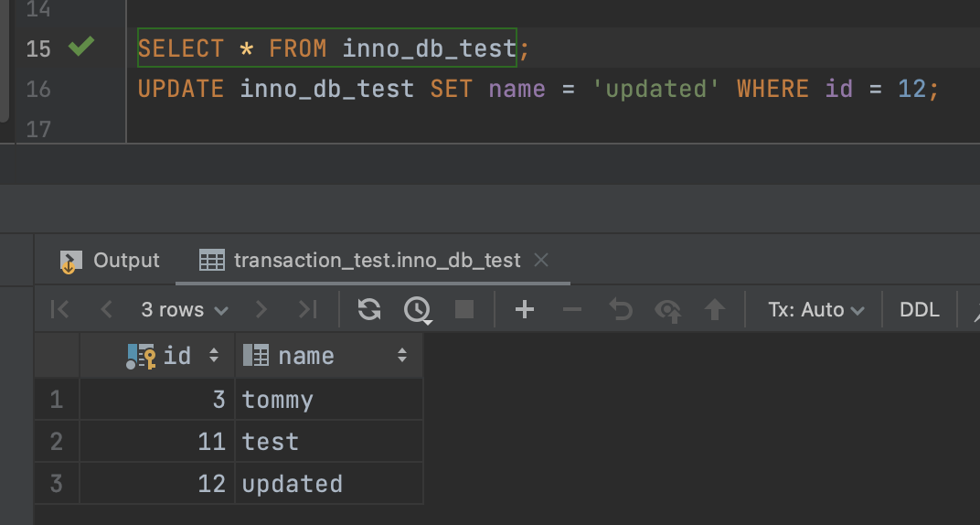Image resolution: width=980 pixels, height=525 pixels.
Task: Open the auto-refresh clock icon menu
Action: coord(418,310)
